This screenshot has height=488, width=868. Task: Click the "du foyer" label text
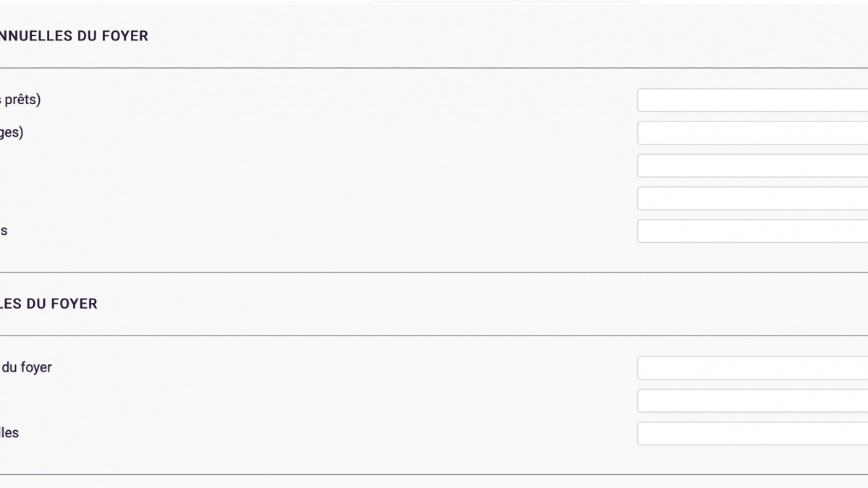[26, 367]
